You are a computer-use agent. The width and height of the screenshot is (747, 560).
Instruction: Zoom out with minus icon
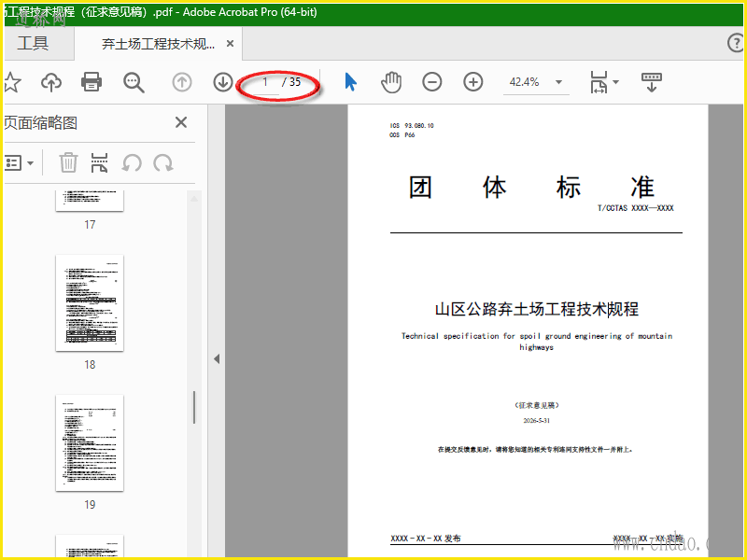click(x=432, y=82)
